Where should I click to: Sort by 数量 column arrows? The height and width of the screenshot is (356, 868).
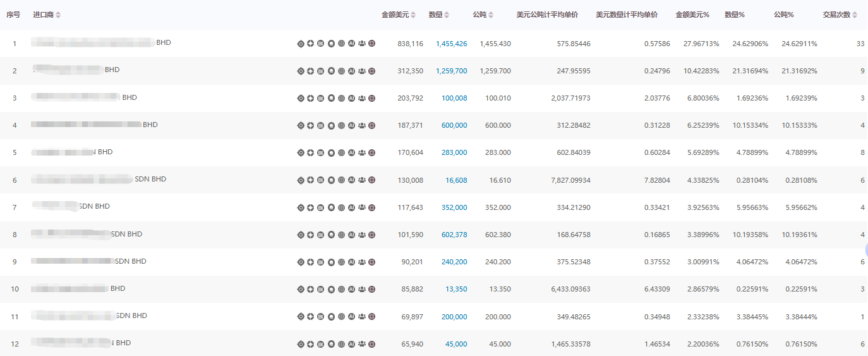[x=447, y=15]
